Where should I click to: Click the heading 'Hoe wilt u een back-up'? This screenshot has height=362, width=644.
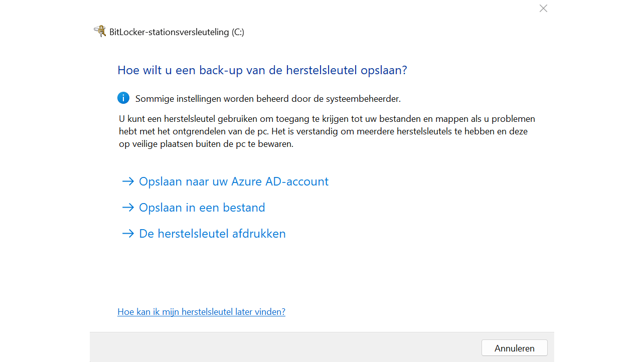point(262,70)
